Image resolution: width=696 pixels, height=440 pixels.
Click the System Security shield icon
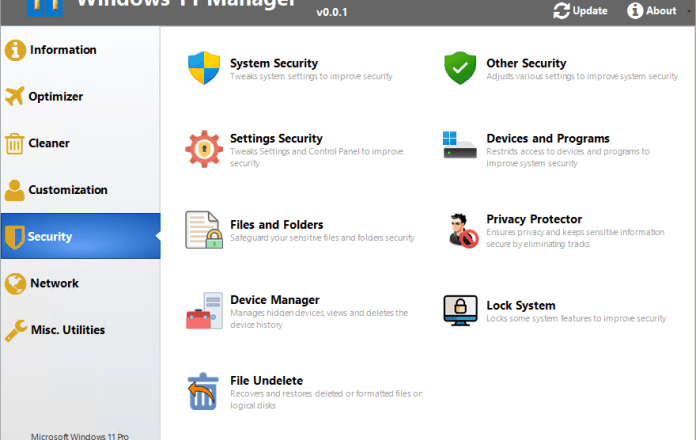pos(204,68)
